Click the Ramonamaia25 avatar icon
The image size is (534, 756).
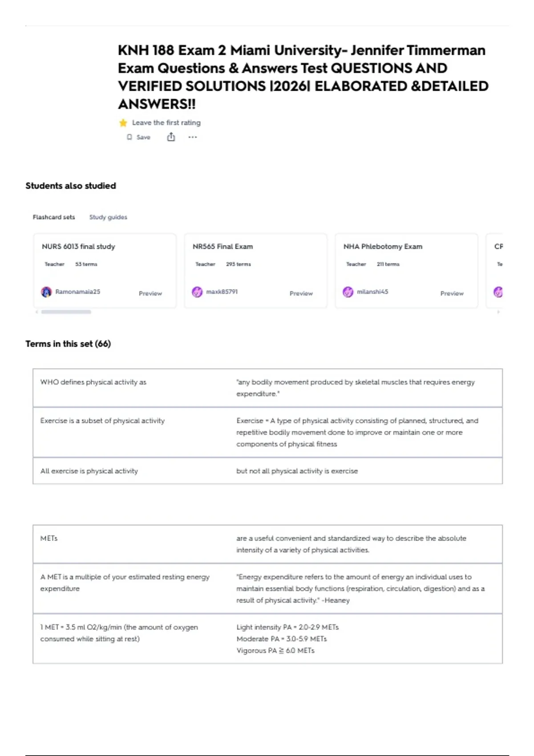coord(46,292)
